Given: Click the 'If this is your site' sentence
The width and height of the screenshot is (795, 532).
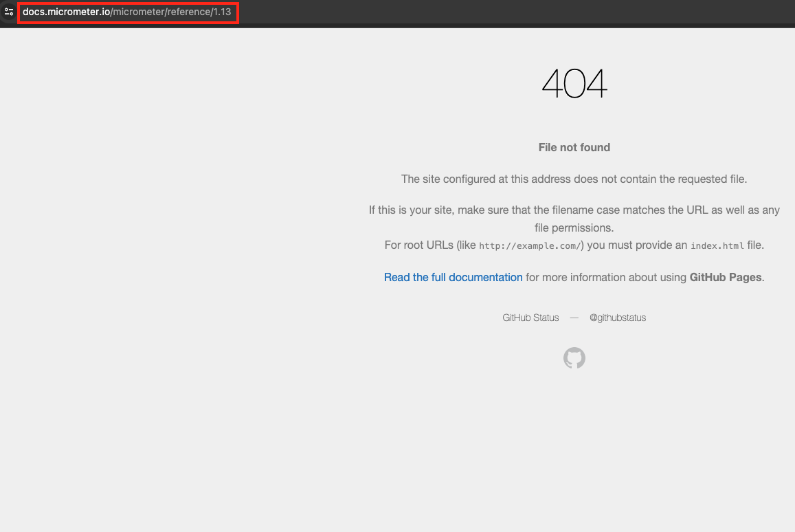Looking at the screenshot, I should [574, 210].
